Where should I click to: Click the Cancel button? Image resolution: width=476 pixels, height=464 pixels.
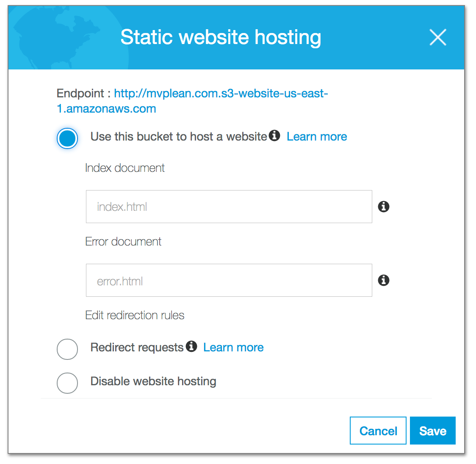pyautogui.click(x=378, y=430)
